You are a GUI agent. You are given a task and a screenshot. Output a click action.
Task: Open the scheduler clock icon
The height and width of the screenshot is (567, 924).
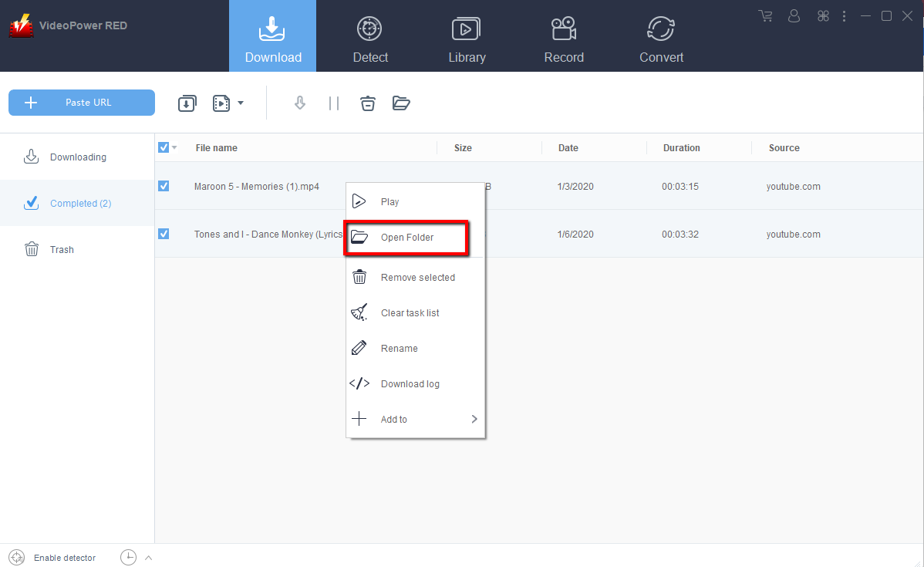pos(128,558)
